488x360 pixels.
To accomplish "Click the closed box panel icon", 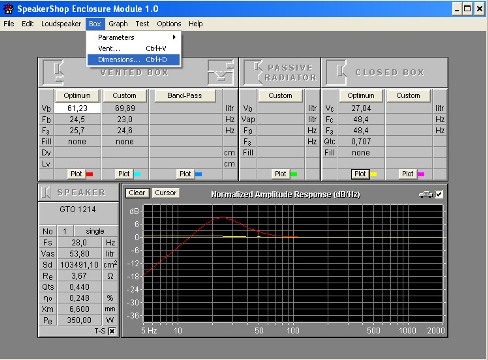I will [337, 72].
